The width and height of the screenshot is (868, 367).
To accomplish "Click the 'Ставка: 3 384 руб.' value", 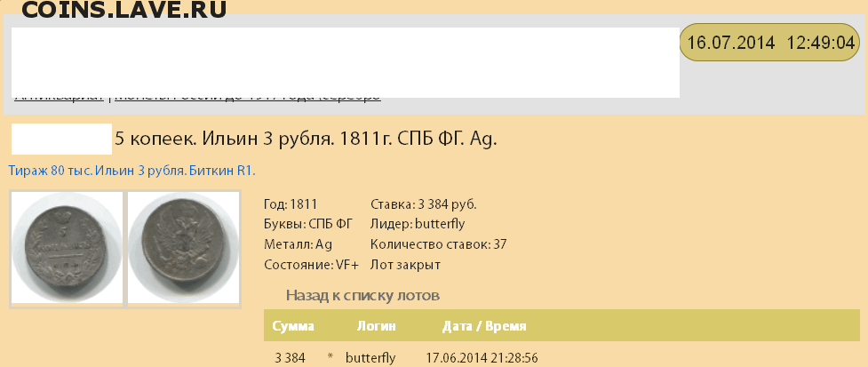I will (424, 204).
